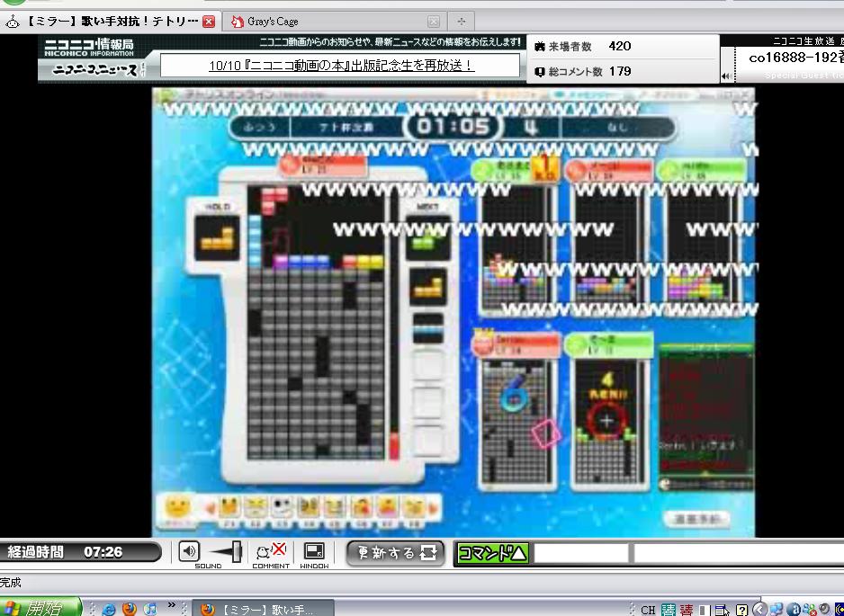This screenshot has width=844, height=616.
Task: Launch Internet Explorer from quick launch
Action: point(109,609)
